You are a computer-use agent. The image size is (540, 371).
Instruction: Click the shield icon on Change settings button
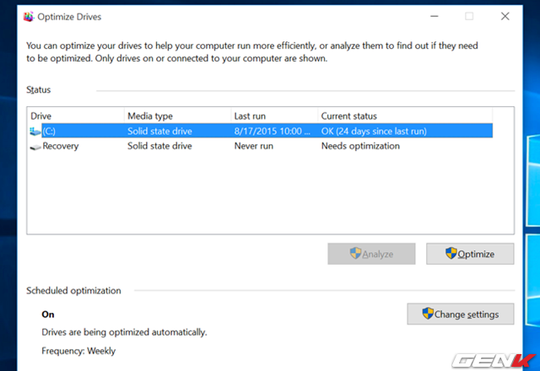tap(428, 313)
